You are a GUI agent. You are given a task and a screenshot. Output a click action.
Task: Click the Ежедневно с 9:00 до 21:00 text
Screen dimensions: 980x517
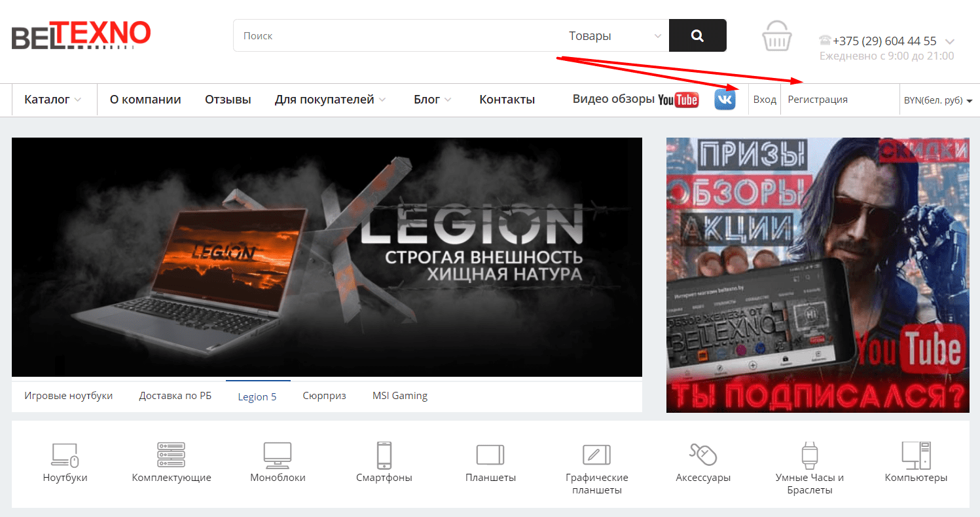coord(887,56)
